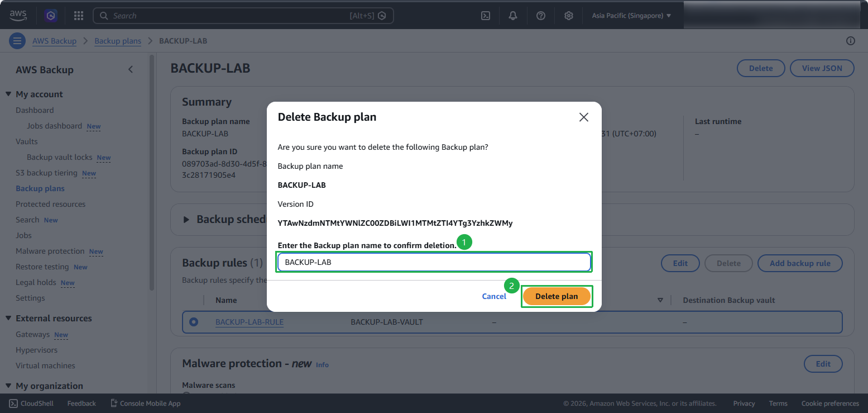The height and width of the screenshot is (413, 868).
Task: Collapse the My account section
Action: tap(9, 94)
